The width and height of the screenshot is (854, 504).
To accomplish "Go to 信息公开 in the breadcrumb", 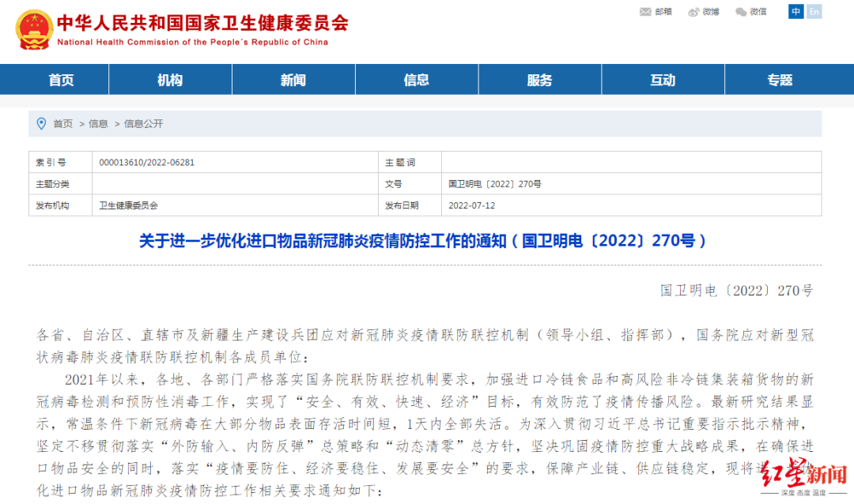I will pyautogui.click(x=143, y=123).
